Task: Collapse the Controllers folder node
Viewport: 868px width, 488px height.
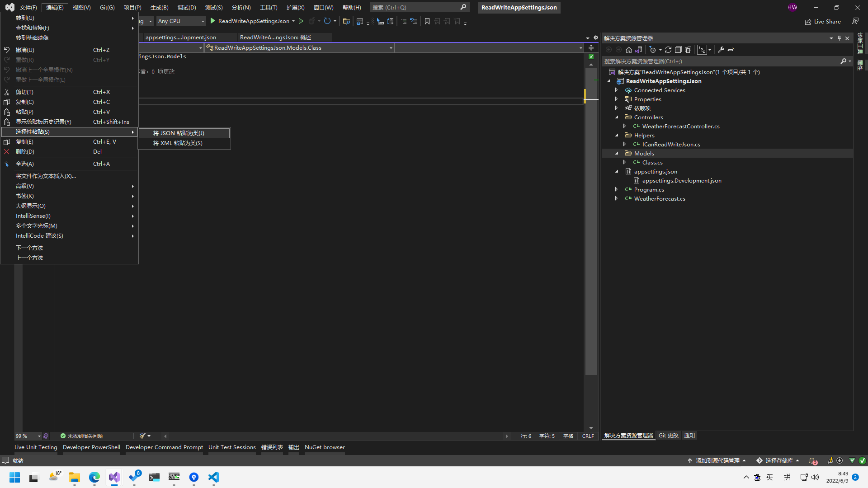Action: pos(617,117)
